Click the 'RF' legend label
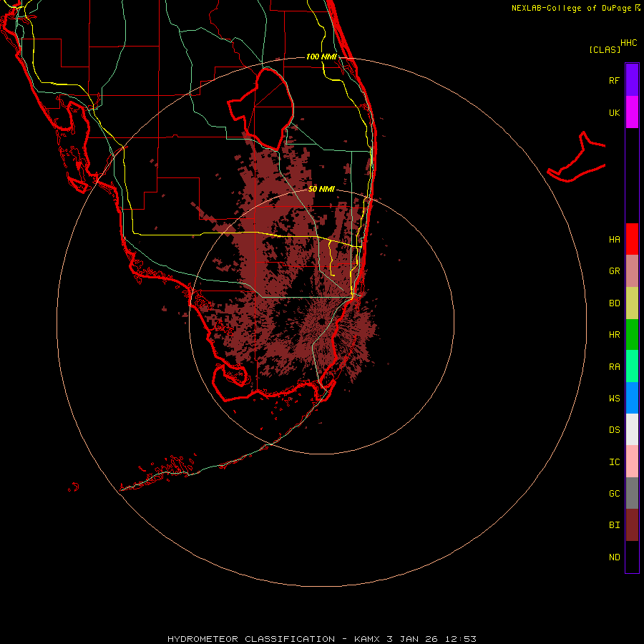 [x=614, y=80]
